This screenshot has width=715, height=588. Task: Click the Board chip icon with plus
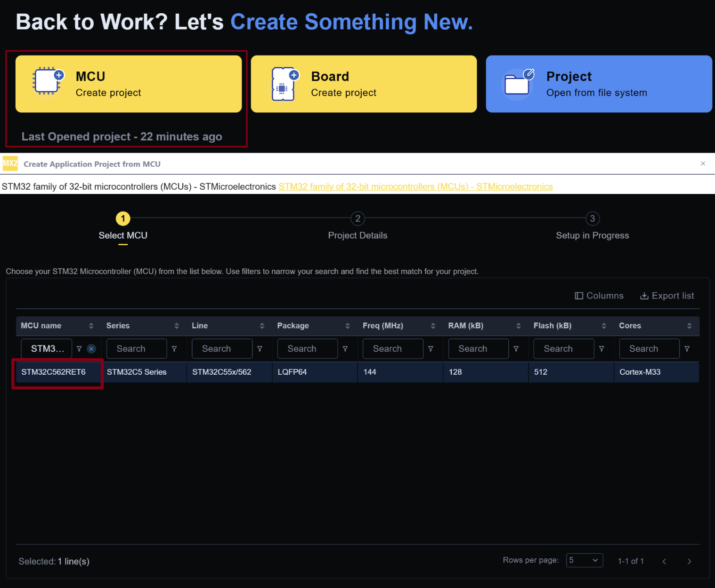pyautogui.click(x=285, y=83)
